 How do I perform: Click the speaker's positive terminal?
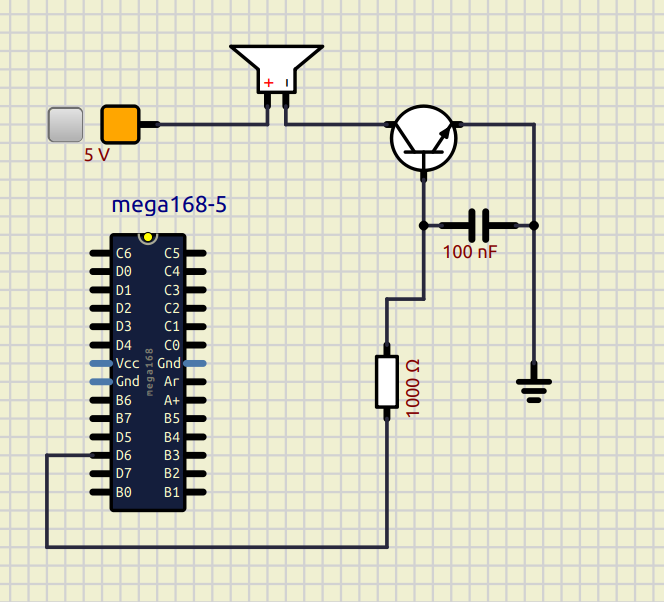(268, 99)
